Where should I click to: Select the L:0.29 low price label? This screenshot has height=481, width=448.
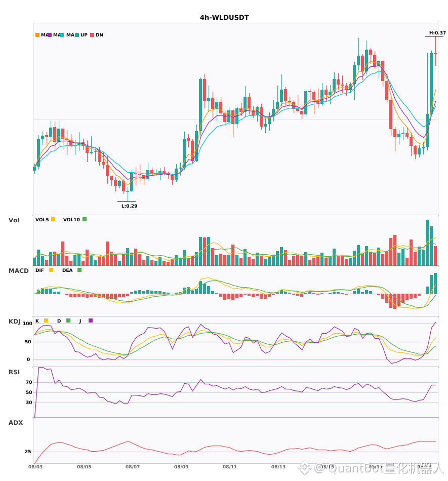click(130, 206)
